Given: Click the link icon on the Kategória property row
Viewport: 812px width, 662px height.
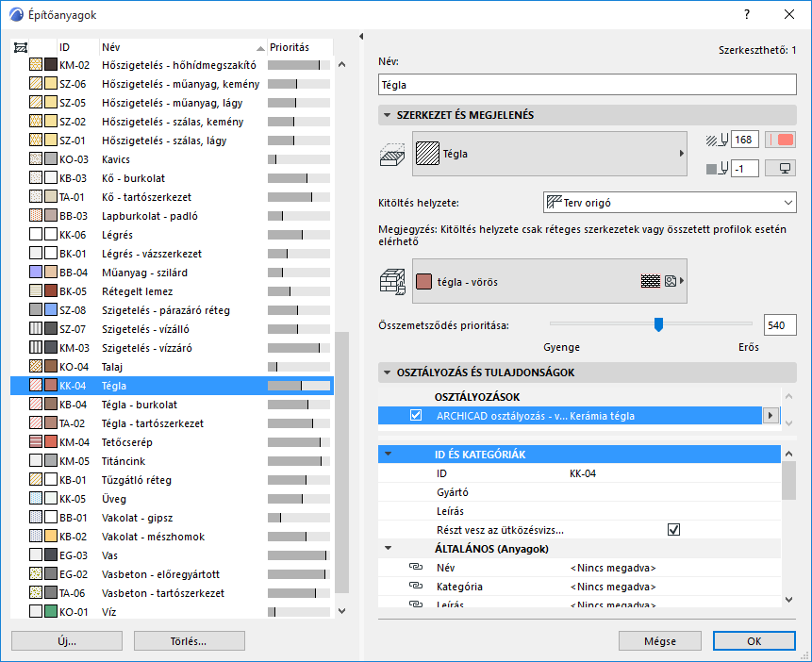Looking at the screenshot, I should tap(416, 586).
